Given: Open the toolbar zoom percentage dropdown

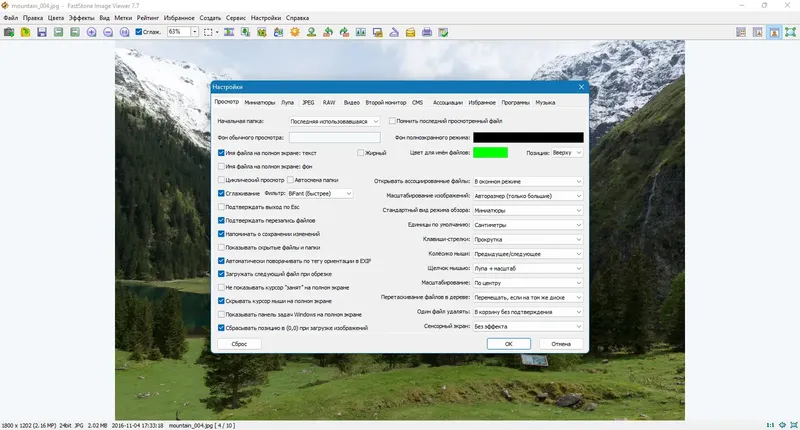Looking at the screenshot, I should pyautogui.click(x=194, y=32).
